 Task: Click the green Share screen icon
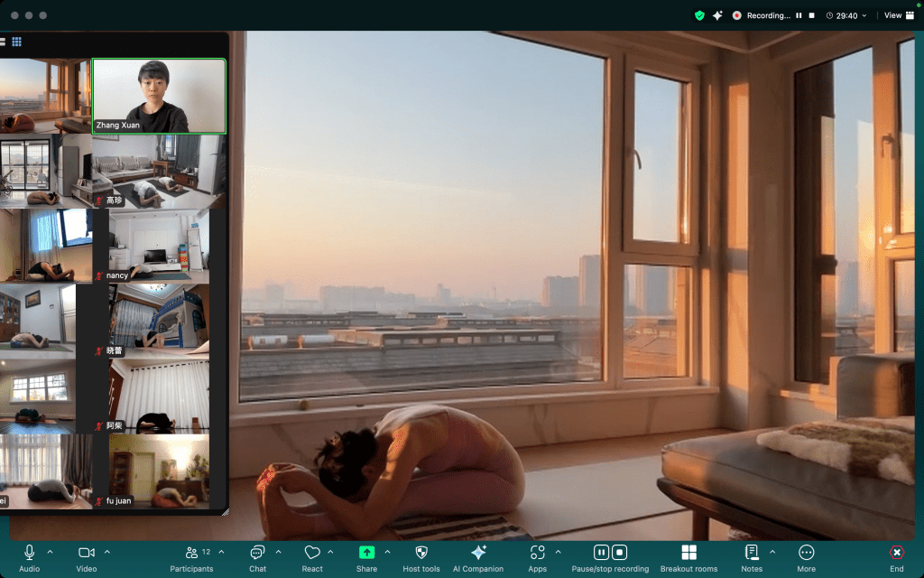[366, 553]
